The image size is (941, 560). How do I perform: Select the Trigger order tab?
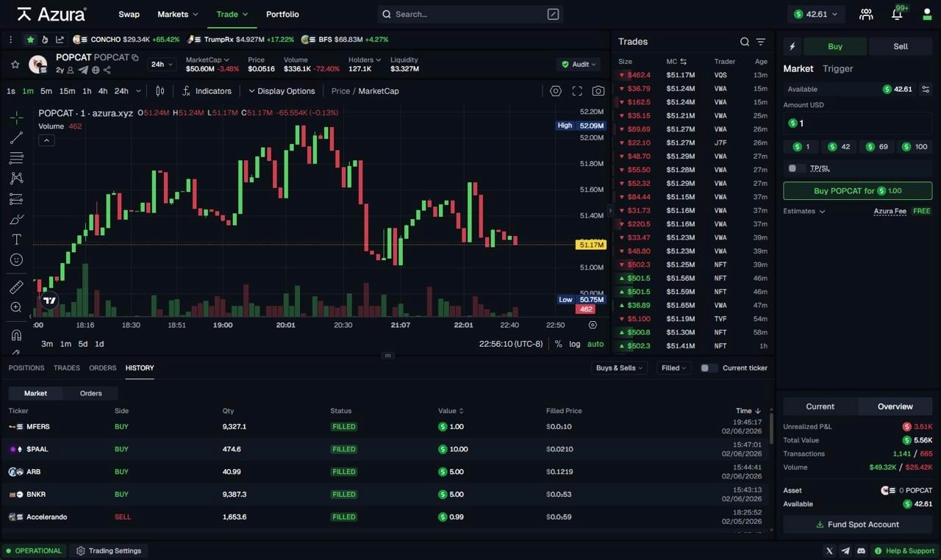coord(837,68)
